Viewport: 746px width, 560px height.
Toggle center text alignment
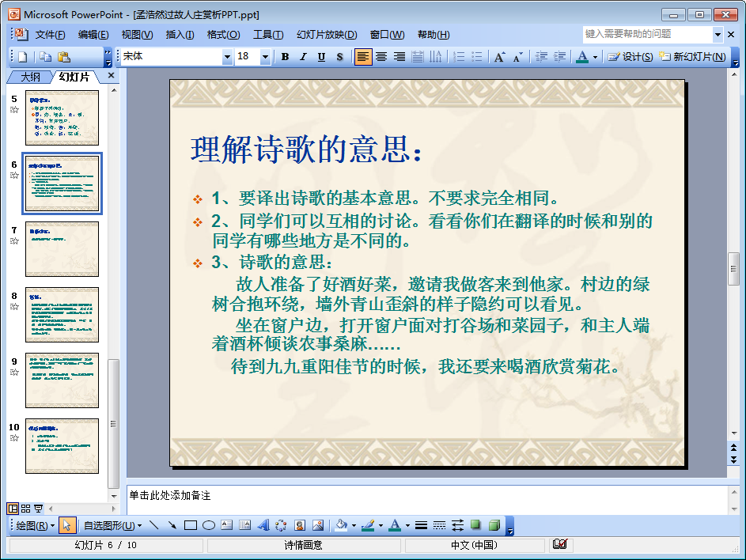(381, 57)
